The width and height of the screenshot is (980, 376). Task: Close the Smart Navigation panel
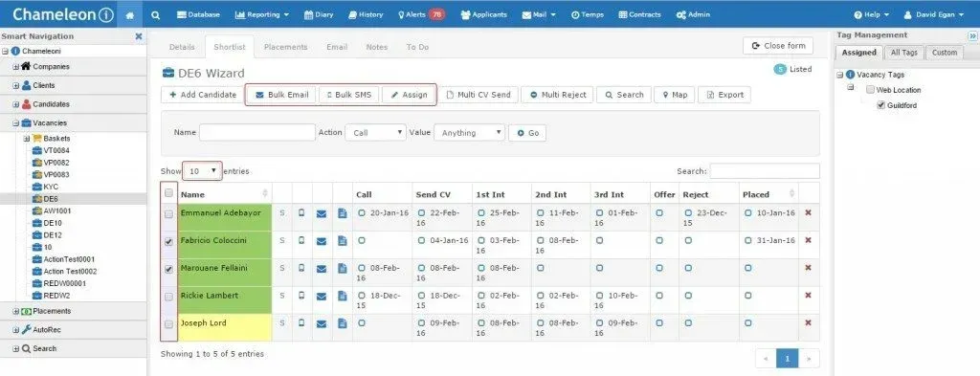pyautogui.click(x=139, y=36)
